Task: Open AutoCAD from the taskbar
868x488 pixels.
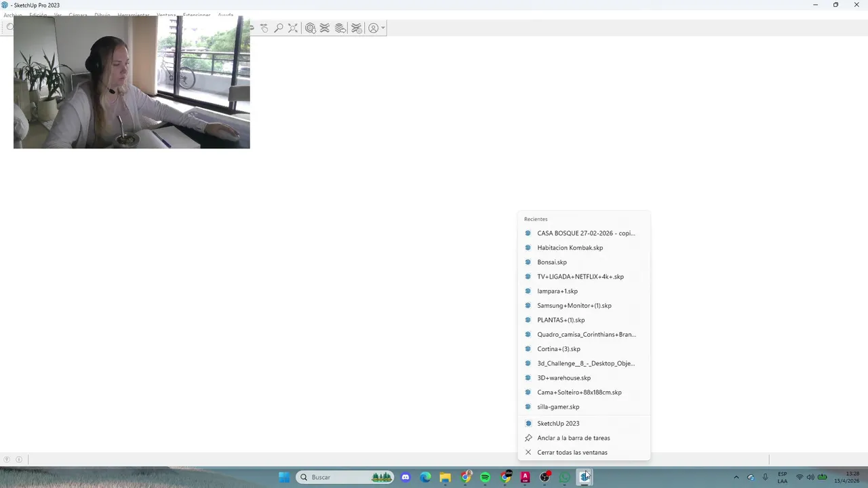Action: tap(525, 477)
